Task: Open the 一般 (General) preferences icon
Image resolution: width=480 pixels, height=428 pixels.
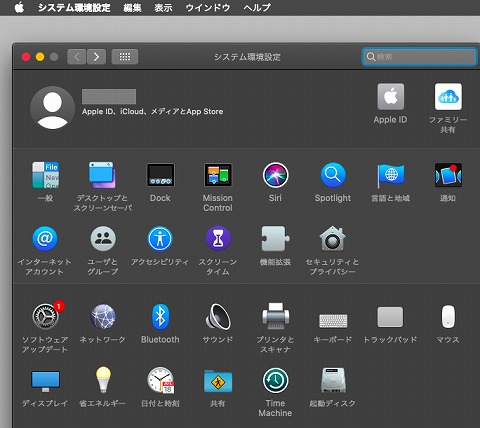Action: click(45, 175)
